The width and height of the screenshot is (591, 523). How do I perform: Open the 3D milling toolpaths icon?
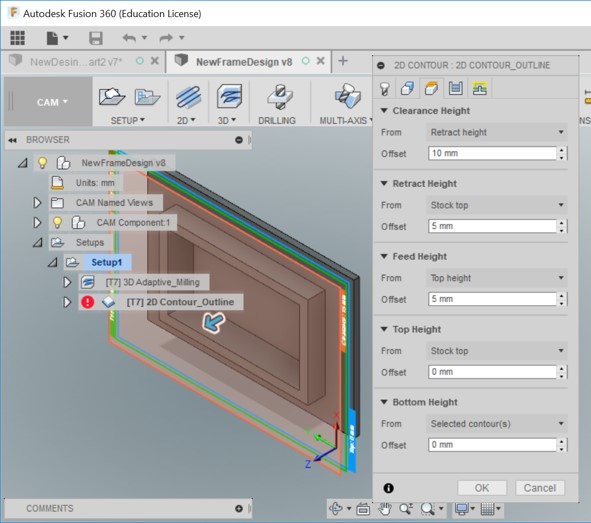[x=229, y=96]
